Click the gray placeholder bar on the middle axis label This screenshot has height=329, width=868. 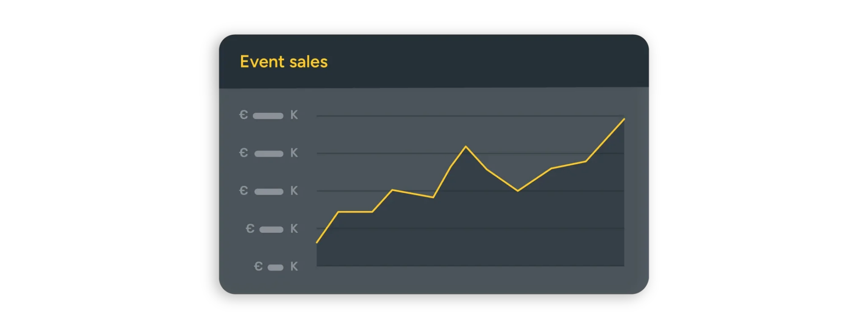(269, 192)
